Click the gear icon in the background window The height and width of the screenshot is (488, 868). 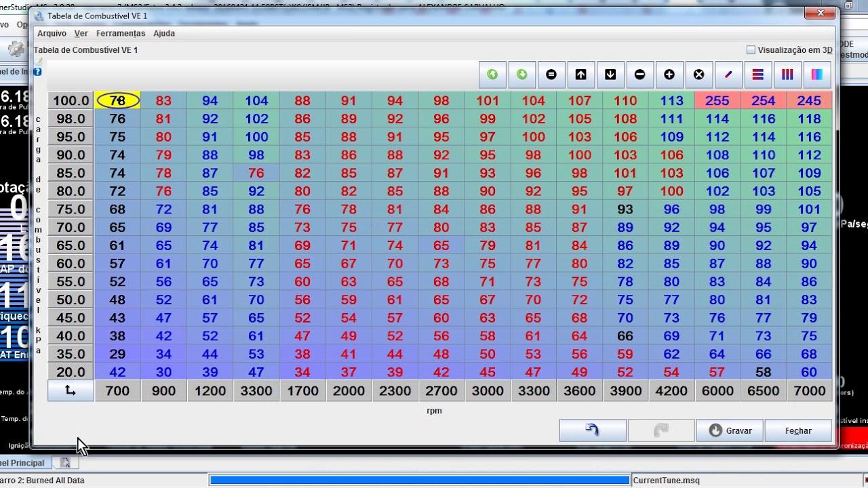16,49
